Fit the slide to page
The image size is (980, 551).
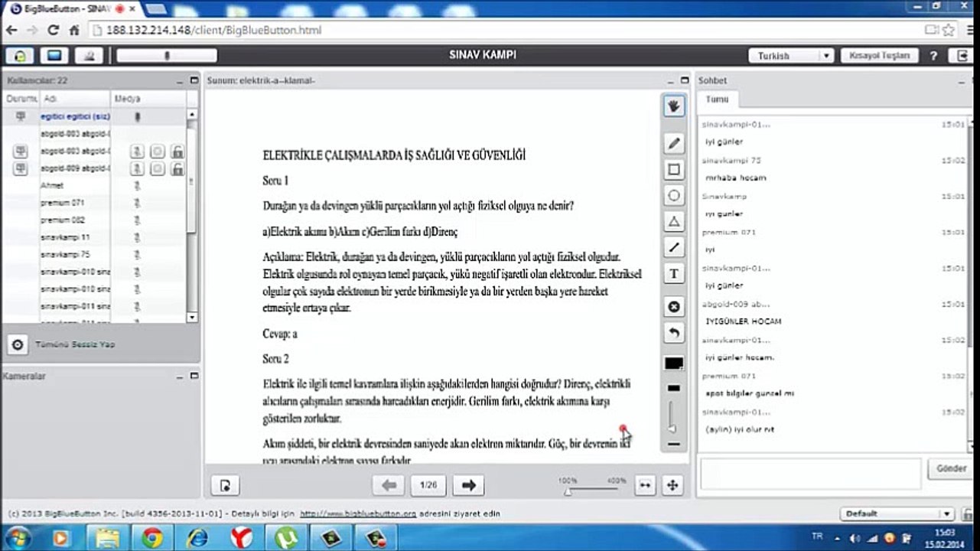672,484
